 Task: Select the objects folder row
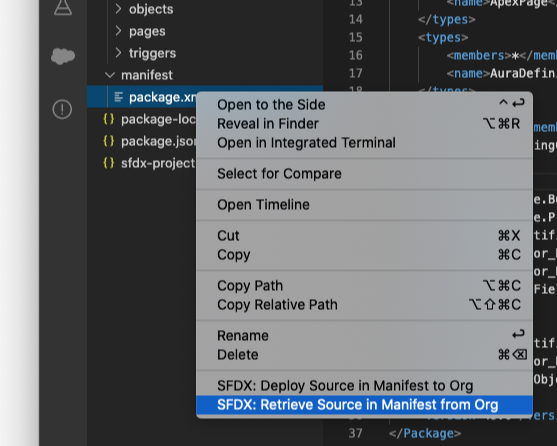[x=205, y=9]
